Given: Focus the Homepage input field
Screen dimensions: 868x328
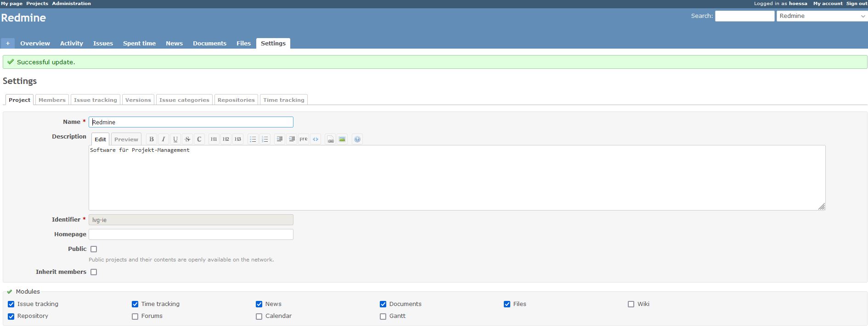Looking at the screenshot, I should click(191, 234).
